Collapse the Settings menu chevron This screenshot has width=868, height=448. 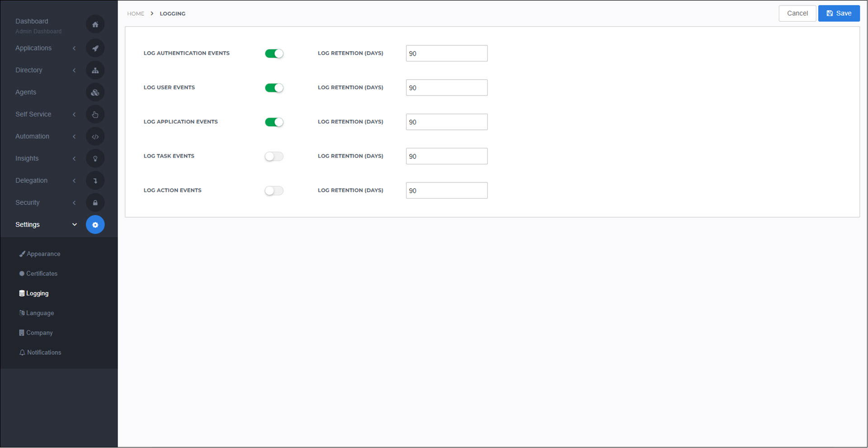coord(75,225)
